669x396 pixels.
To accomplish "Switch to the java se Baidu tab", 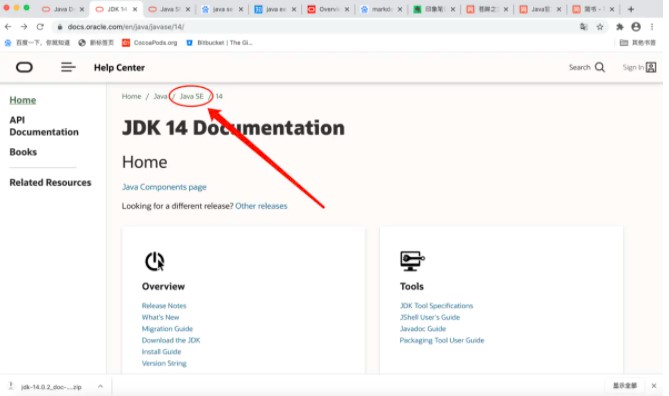I will (221, 9).
